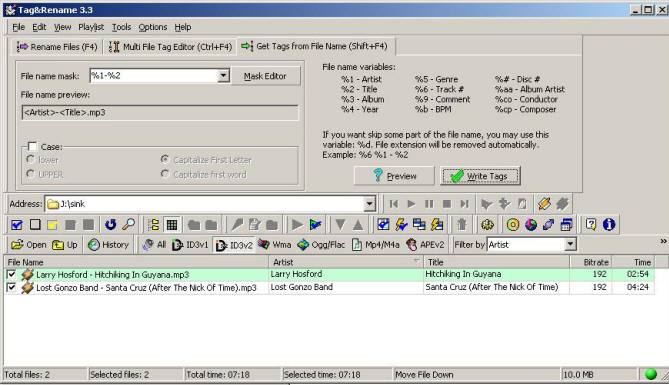
Task: Show APEv2 tags view
Action: pos(425,245)
